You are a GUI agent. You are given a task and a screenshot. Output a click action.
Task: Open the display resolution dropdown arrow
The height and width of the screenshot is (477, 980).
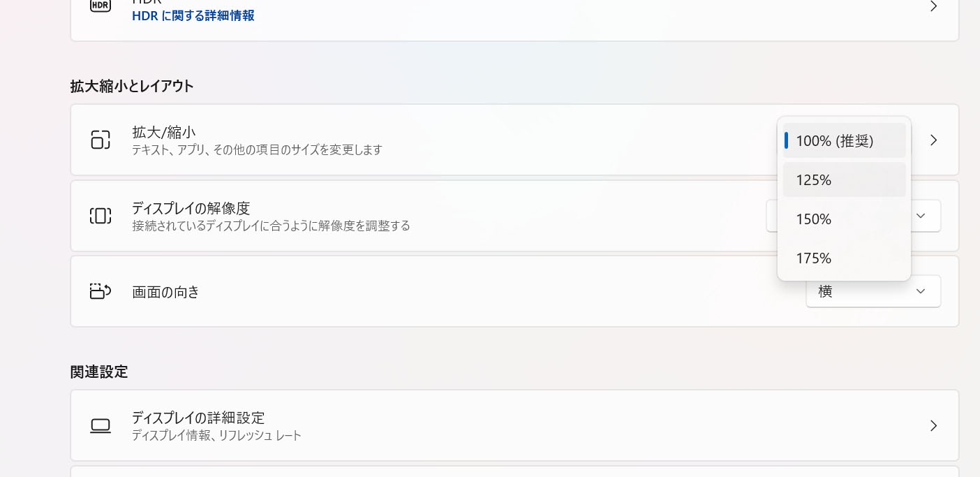(x=921, y=216)
